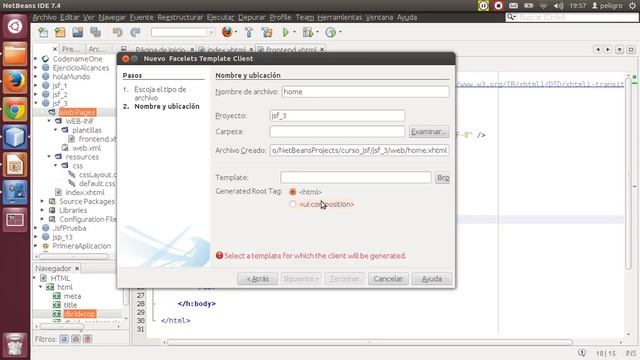The width and height of the screenshot is (640, 360).
Task: Open the Editar menu
Action: coord(70,17)
